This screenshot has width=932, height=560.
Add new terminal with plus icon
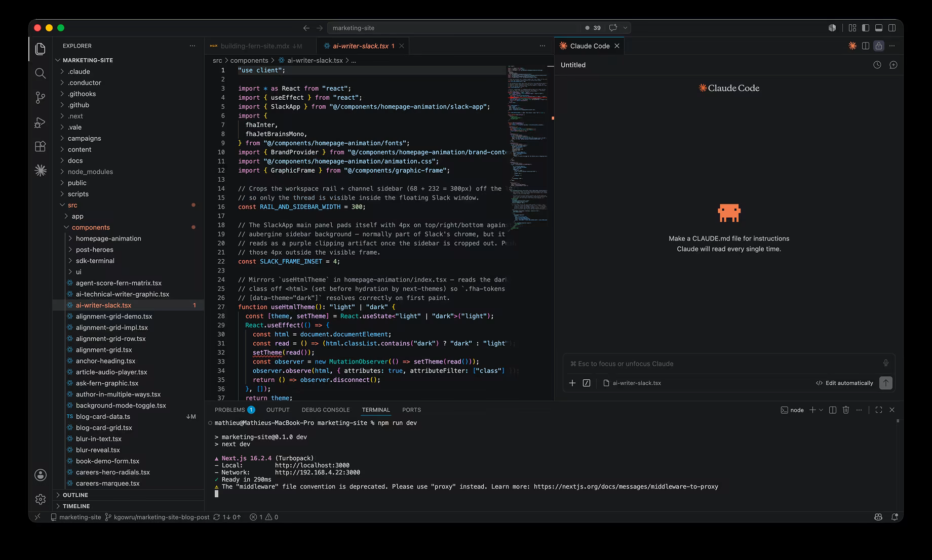812,410
